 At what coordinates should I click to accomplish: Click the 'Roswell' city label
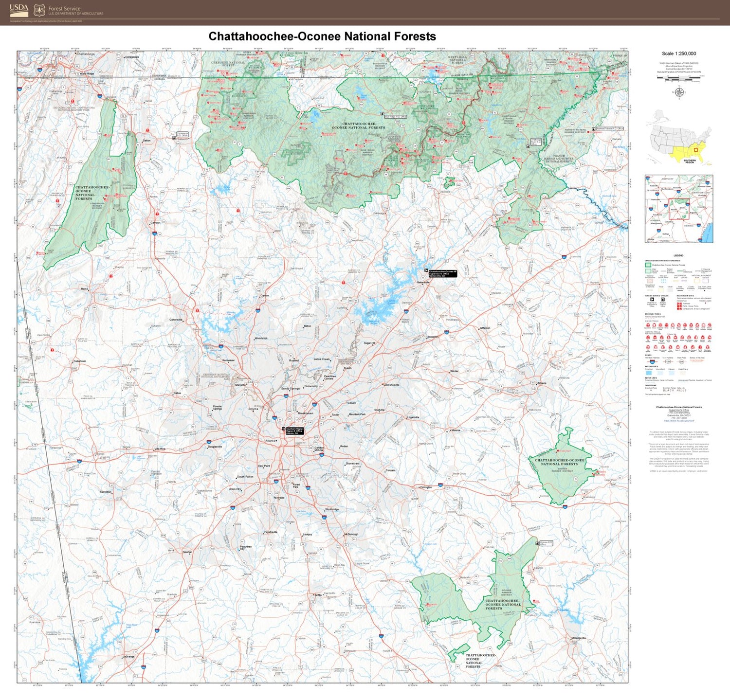pos(294,360)
